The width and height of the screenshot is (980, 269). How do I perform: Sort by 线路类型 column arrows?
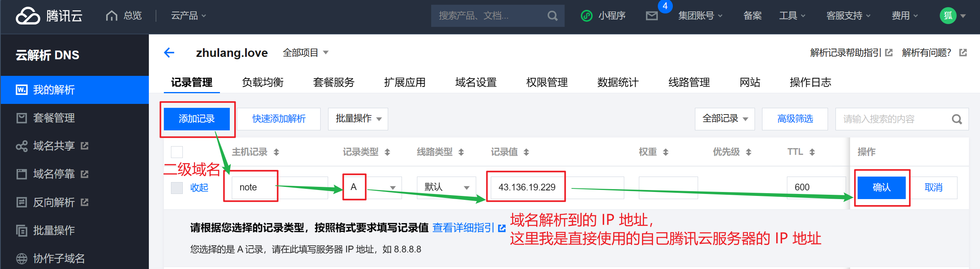pos(461,152)
